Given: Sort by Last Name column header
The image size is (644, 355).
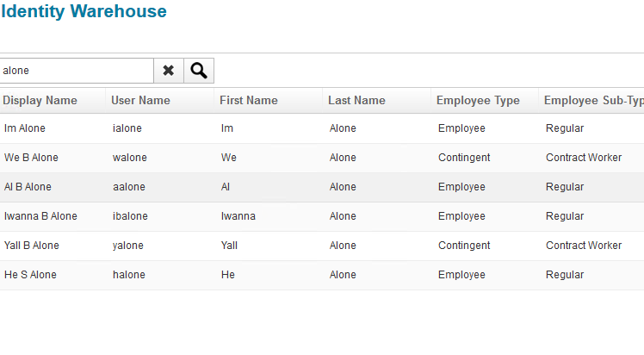Looking at the screenshot, I should click(356, 101).
